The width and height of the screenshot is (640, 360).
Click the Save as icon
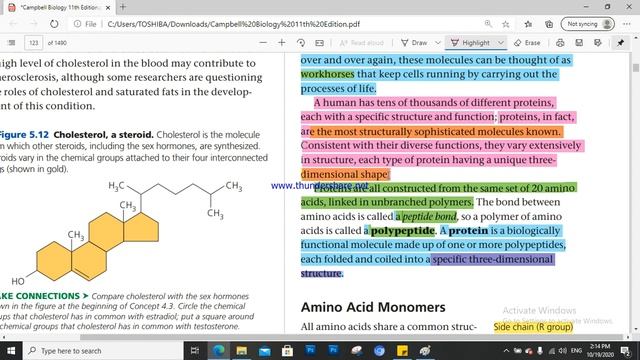[598, 43]
